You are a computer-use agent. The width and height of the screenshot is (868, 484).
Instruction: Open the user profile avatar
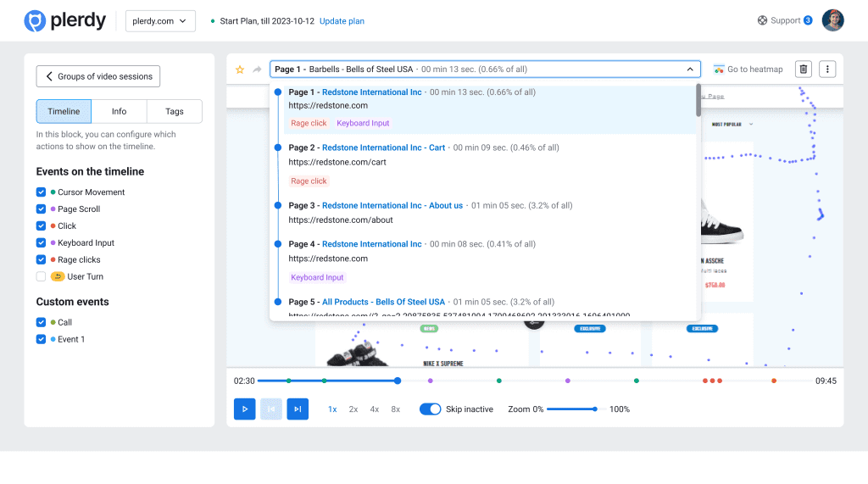point(832,20)
